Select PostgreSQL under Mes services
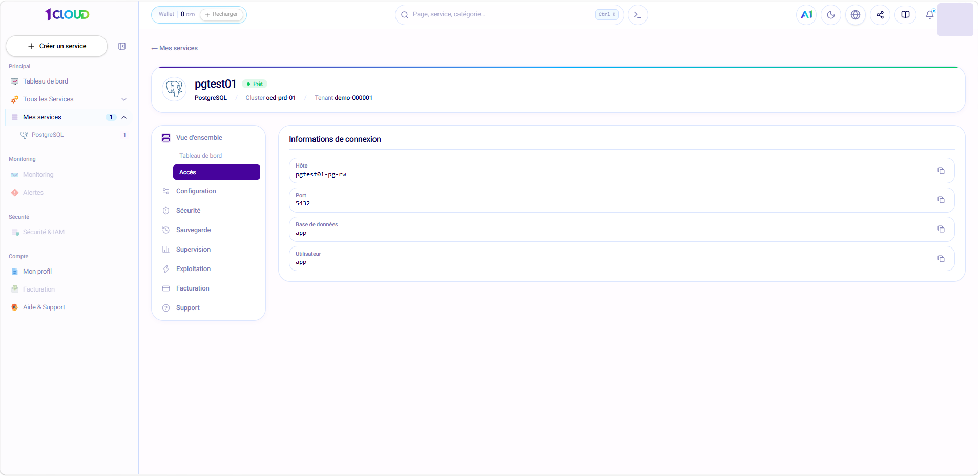The image size is (980, 476). click(x=48, y=135)
